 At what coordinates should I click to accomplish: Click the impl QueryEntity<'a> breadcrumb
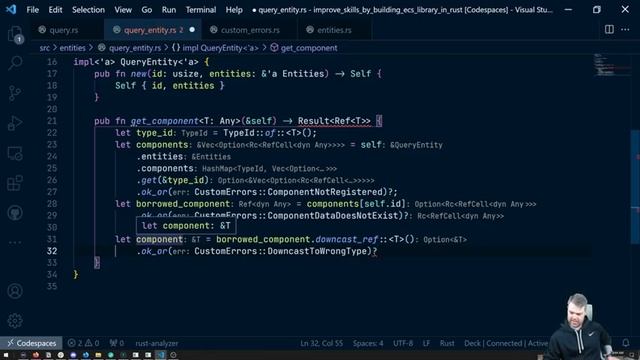(x=220, y=48)
